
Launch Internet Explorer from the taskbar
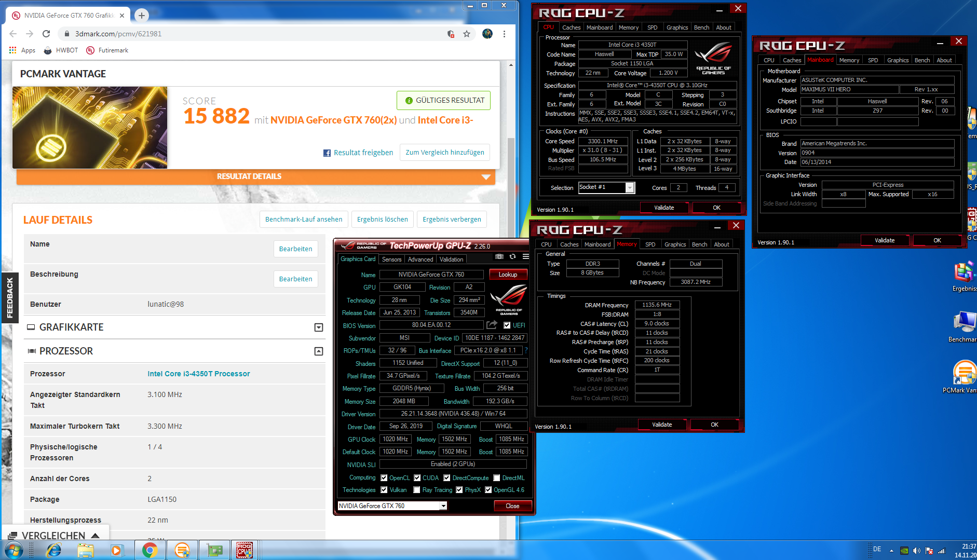(53, 550)
